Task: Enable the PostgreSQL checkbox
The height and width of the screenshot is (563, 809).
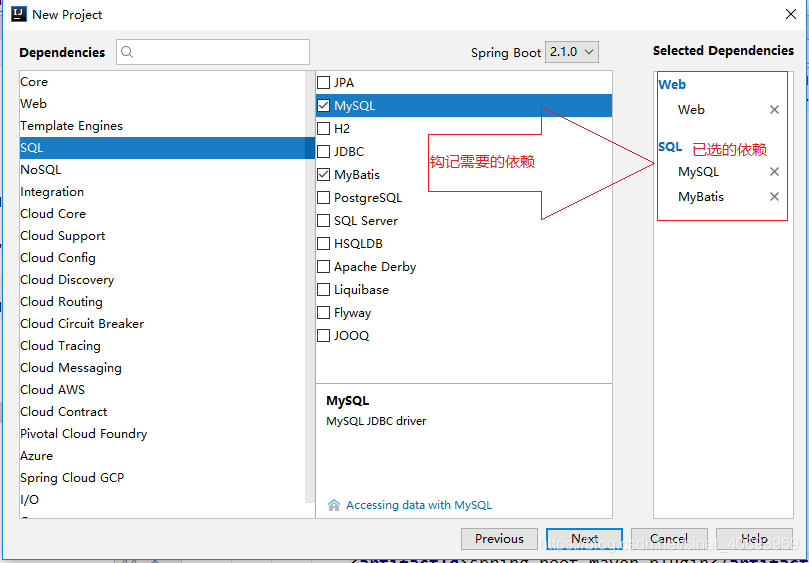Action: click(x=323, y=198)
